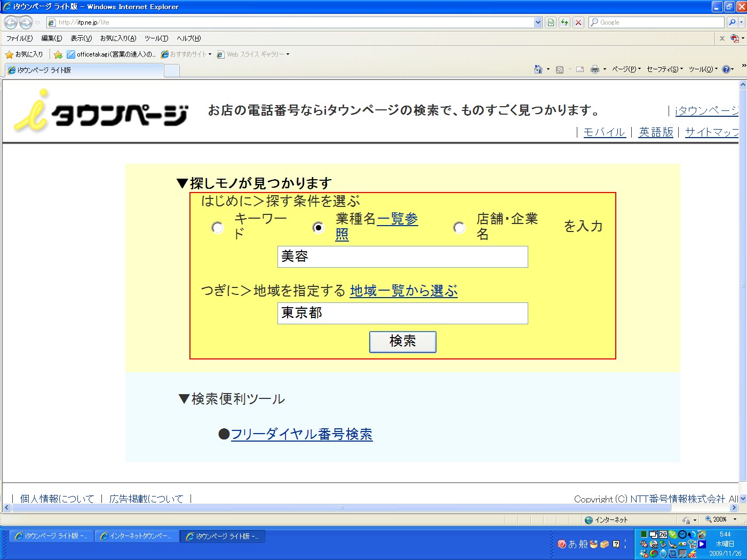Open the 表示(V) menu
Screen dimensions: 747x560
click(81, 38)
